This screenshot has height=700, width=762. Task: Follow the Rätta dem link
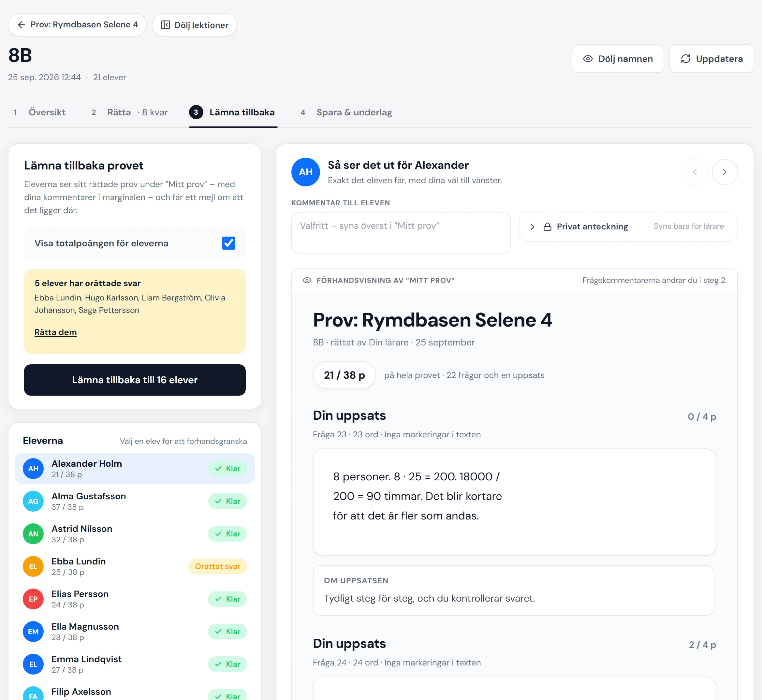click(56, 332)
